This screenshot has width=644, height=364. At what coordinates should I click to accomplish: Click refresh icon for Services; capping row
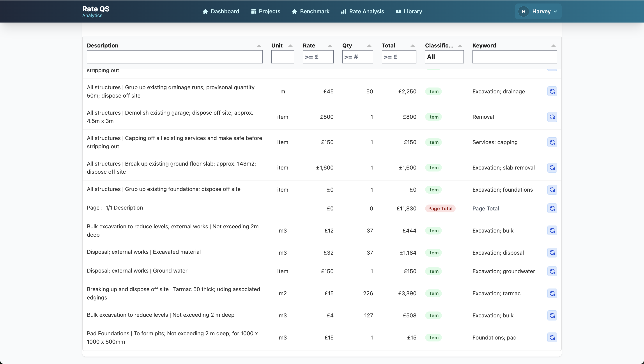point(552,142)
